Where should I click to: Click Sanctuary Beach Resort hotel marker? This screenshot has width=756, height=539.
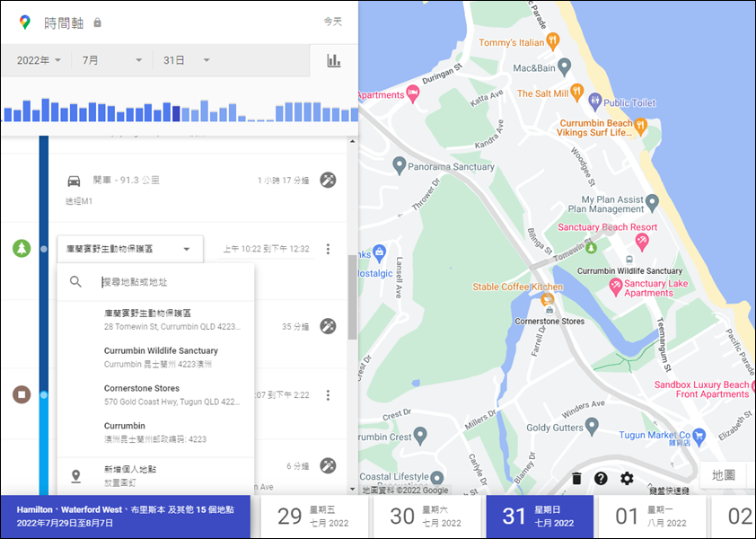click(642, 242)
